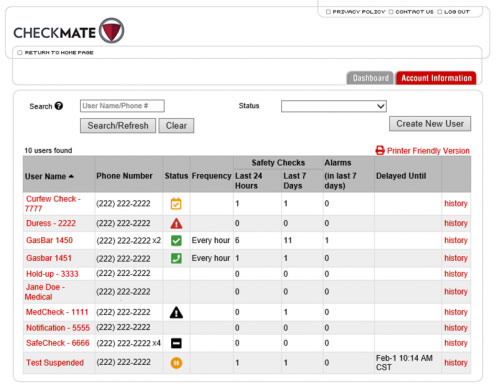Focus the User Name/Phone # search field
Image resolution: width=496 pixels, height=392 pixels.
click(x=122, y=106)
